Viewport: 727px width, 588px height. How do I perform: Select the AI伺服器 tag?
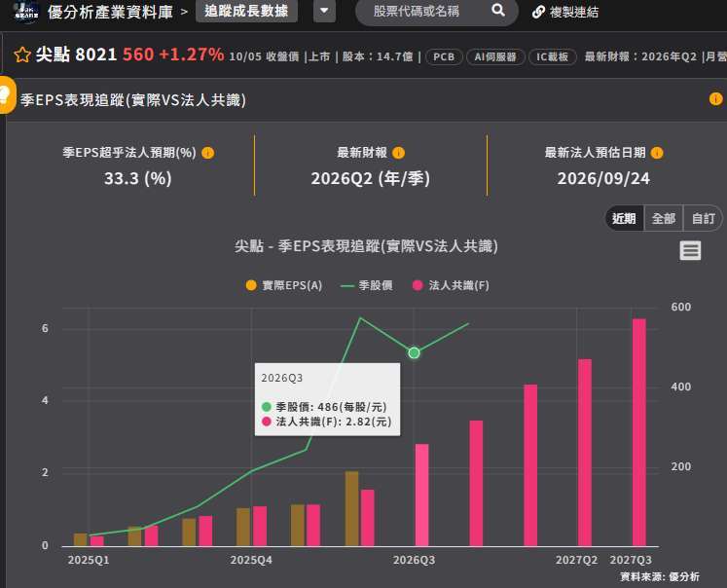495,56
